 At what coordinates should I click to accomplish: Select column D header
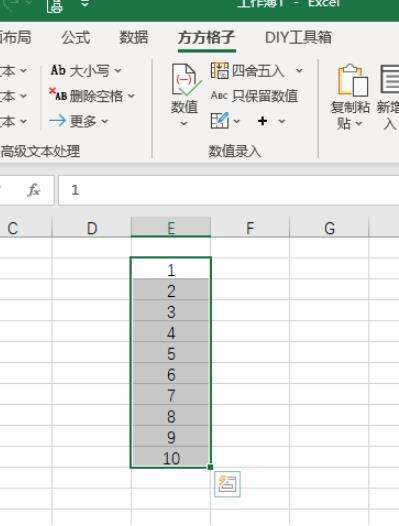pyautogui.click(x=92, y=228)
